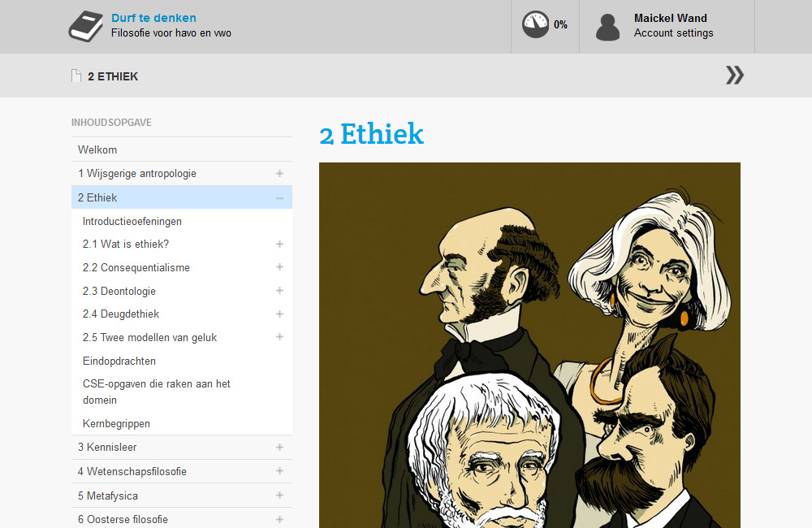
Task: Open the progress gauge icon
Action: click(x=535, y=24)
